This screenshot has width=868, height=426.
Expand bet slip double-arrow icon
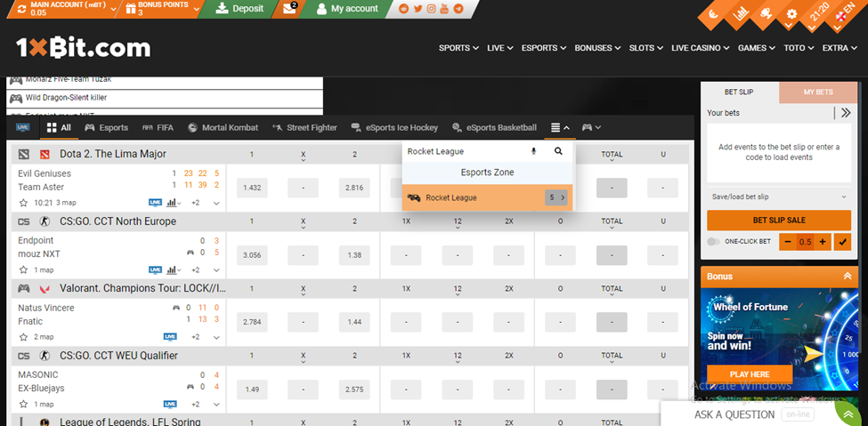coord(846,113)
